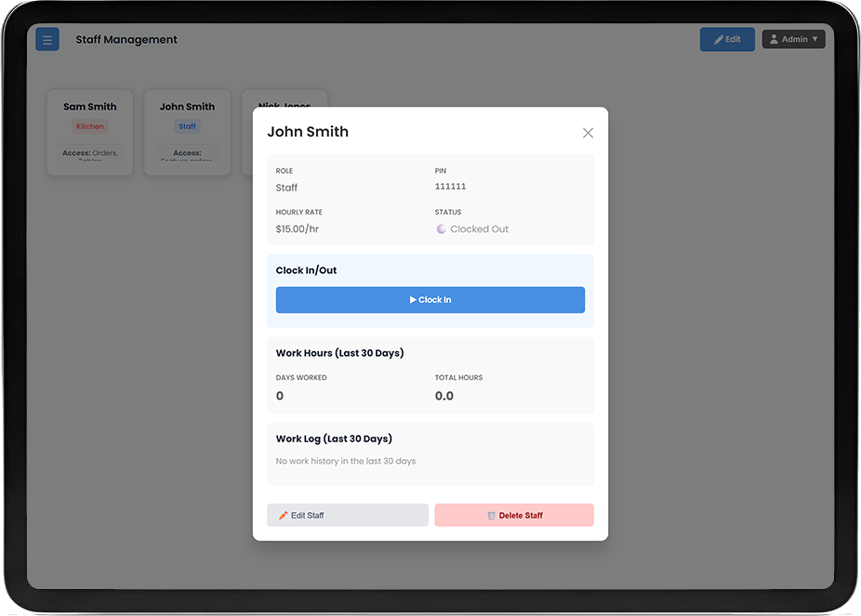861x616 pixels.
Task: Toggle John Smith's clock status with Clock In
Action: [x=430, y=299]
